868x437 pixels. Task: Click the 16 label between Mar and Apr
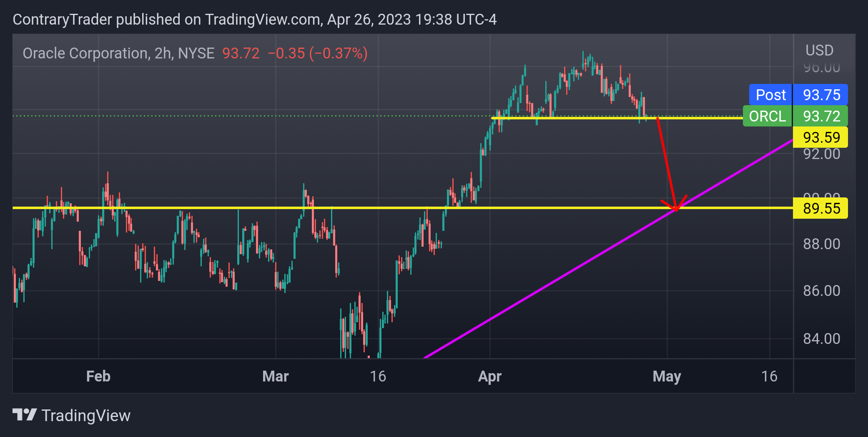[x=378, y=376]
